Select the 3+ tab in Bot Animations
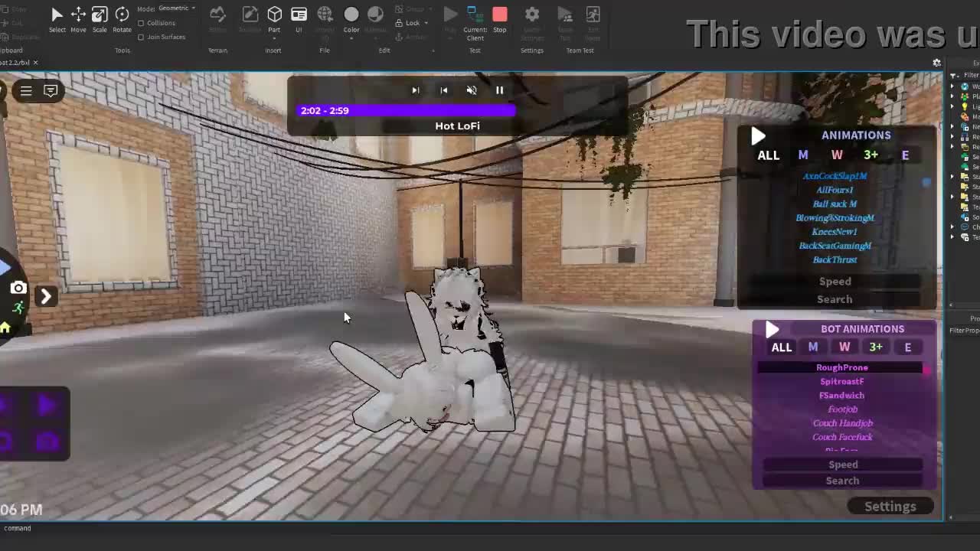The width and height of the screenshot is (980, 551). [x=876, y=347]
